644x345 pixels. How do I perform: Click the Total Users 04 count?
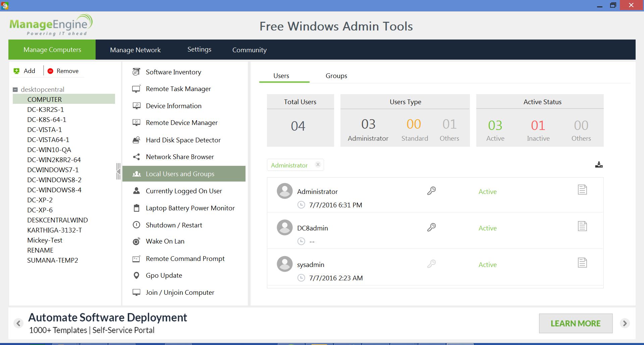[x=298, y=126]
